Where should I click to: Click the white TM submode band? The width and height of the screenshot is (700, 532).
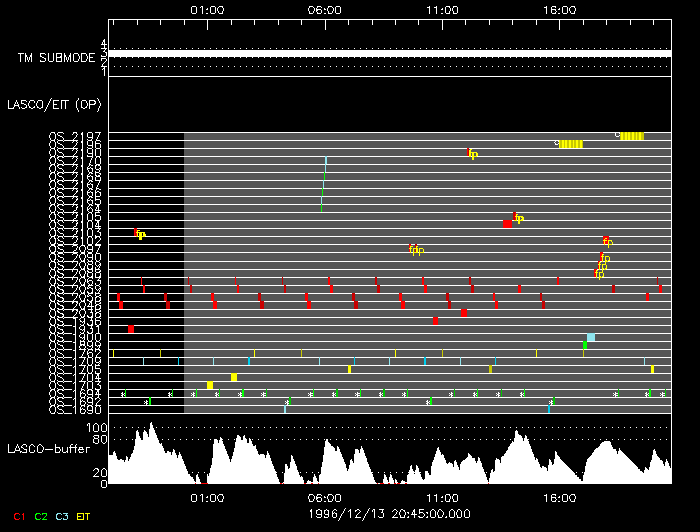(390, 53)
